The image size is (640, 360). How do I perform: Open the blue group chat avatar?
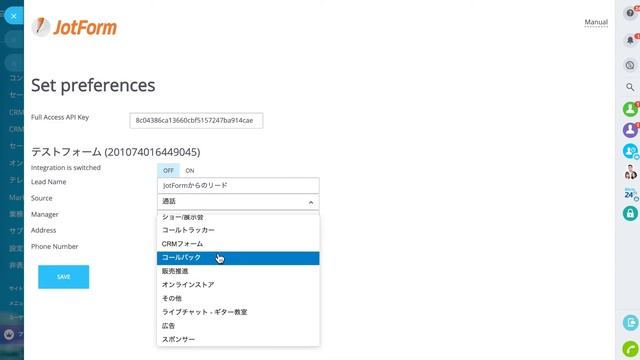tap(630, 151)
